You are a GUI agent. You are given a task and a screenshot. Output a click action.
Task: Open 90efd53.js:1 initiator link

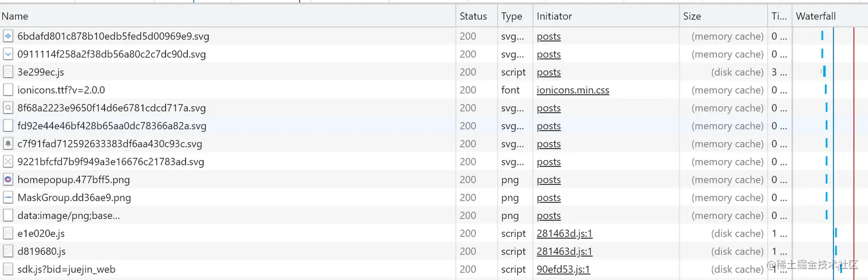click(563, 269)
